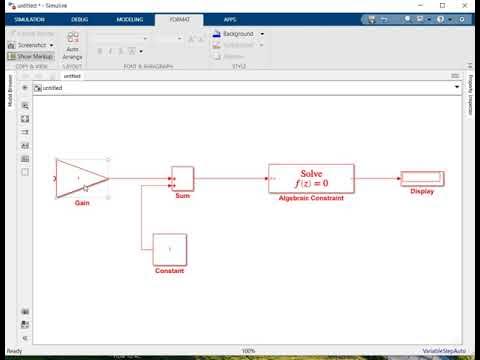Switch to the SIMULATION tab
The height and width of the screenshot is (360, 480).
click(29, 20)
